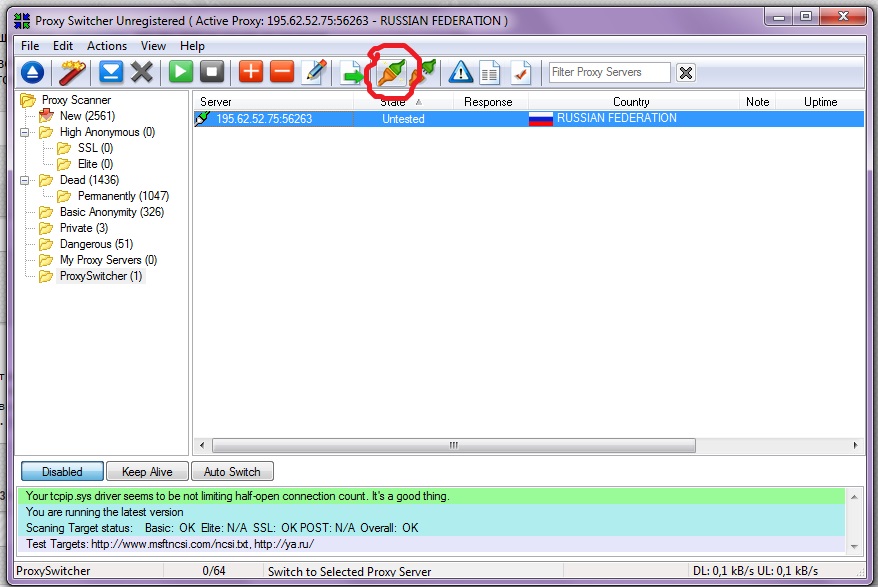Click the document with red checkmark icon
The image size is (878, 587).
tap(521, 72)
